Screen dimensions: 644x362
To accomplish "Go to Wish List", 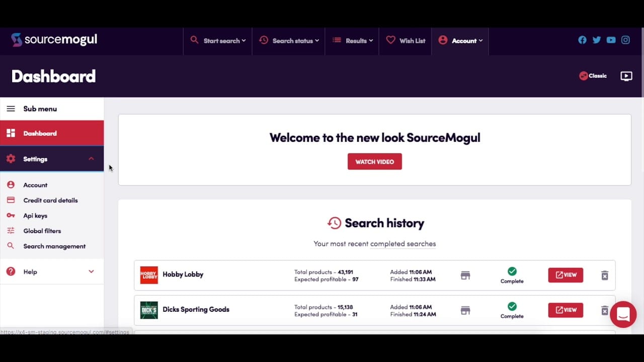I will (x=406, y=41).
